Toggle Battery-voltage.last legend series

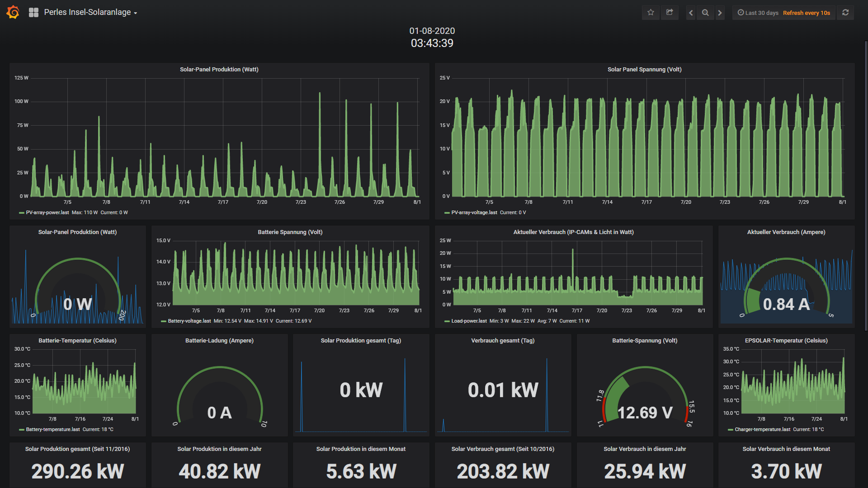[189, 321]
